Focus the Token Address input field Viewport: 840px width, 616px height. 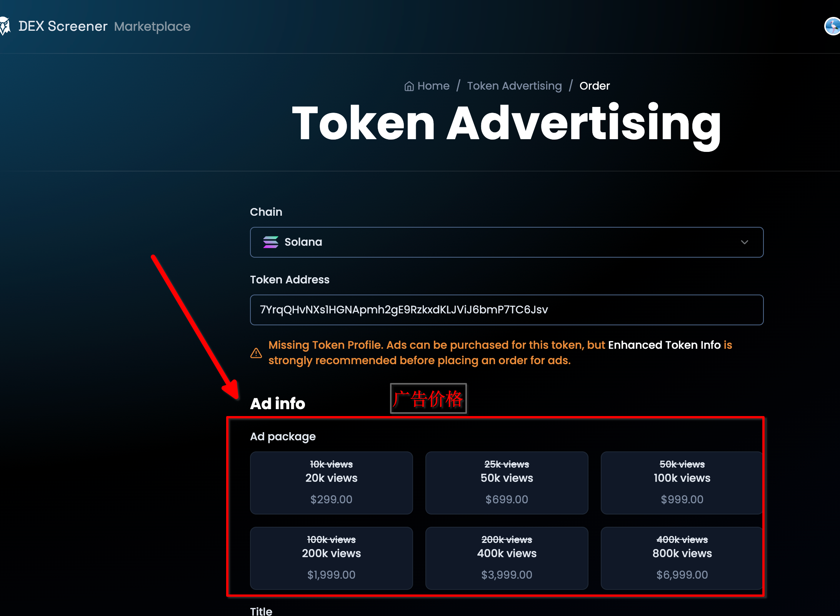click(506, 310)
